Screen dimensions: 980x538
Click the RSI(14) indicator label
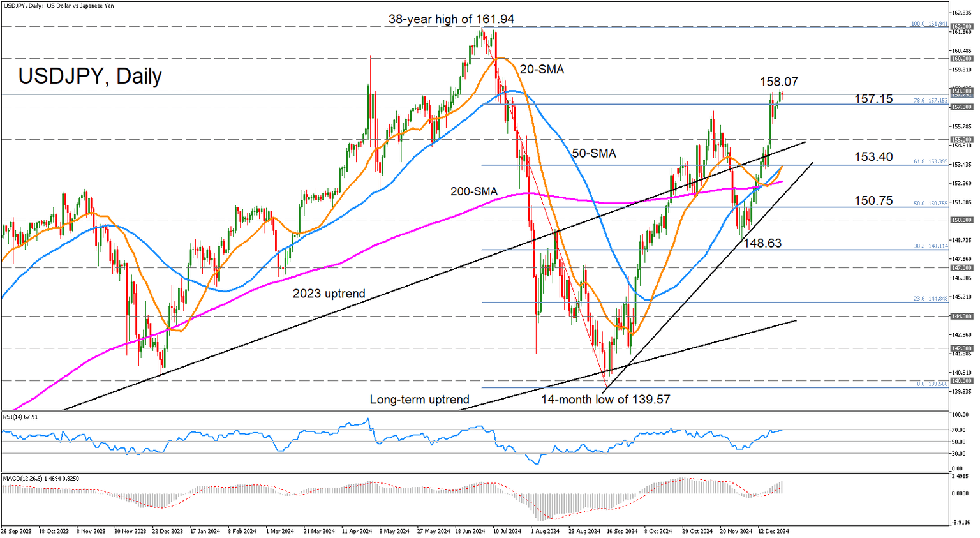[19, 416]
